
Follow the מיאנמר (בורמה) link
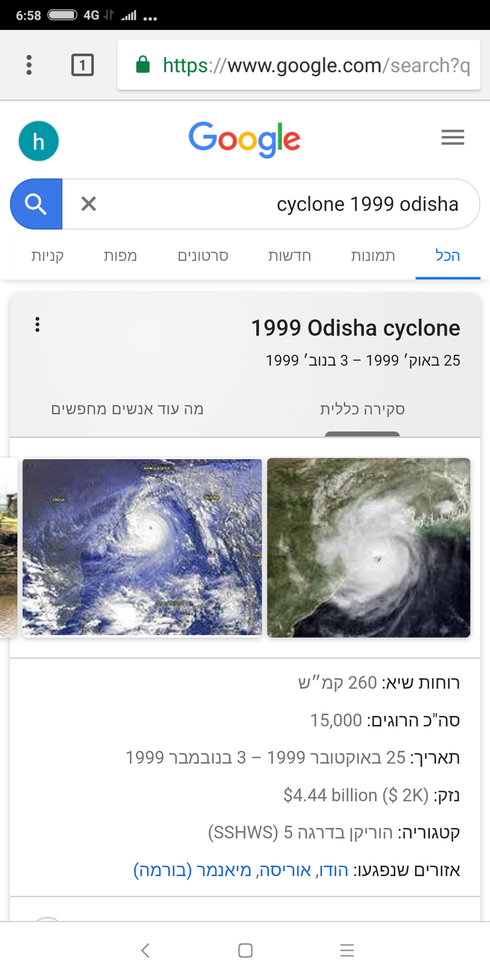click(193, 870)
